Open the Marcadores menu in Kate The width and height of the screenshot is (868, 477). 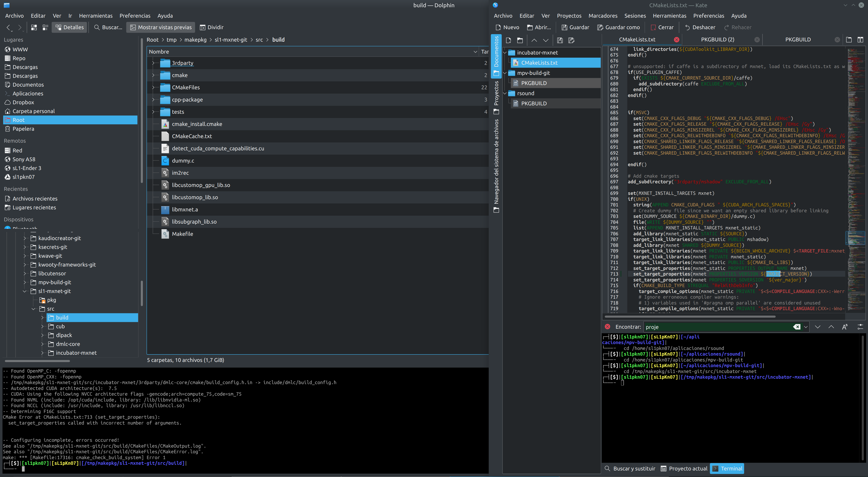(x=602, y=16)
